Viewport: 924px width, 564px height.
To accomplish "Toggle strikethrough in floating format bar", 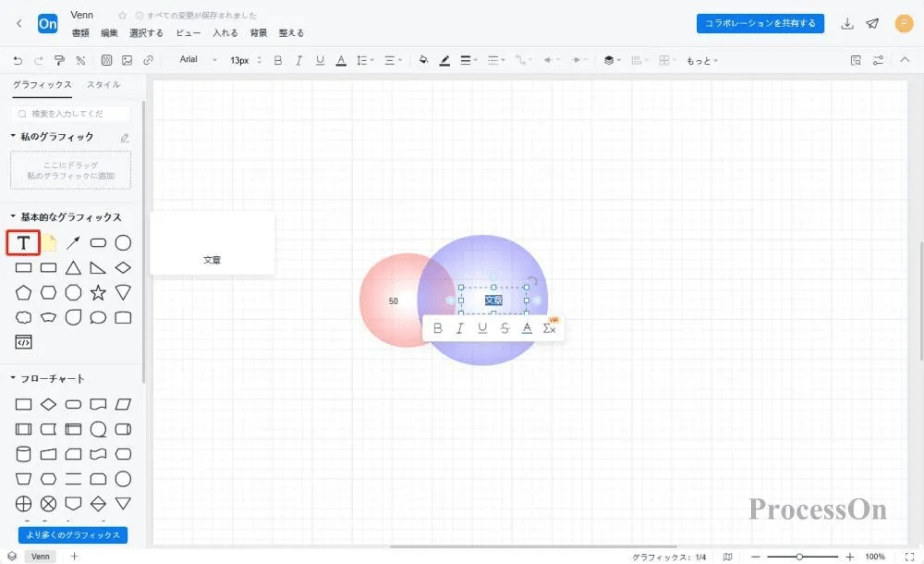I will (505, 327).
